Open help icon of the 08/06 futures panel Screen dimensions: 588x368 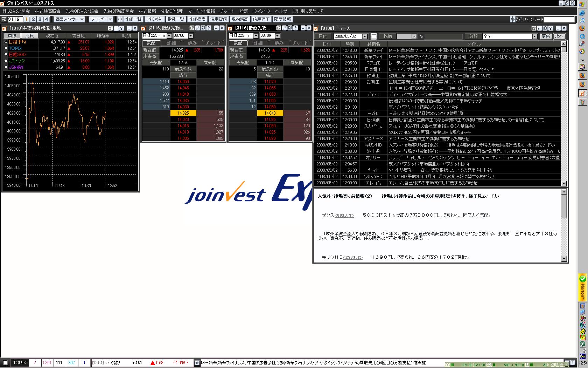click(x=209, y=28)
